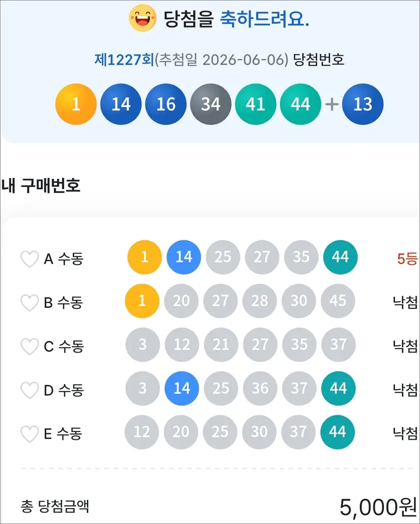Toggle the heart favorite for row A 수동

click(29, 259)
